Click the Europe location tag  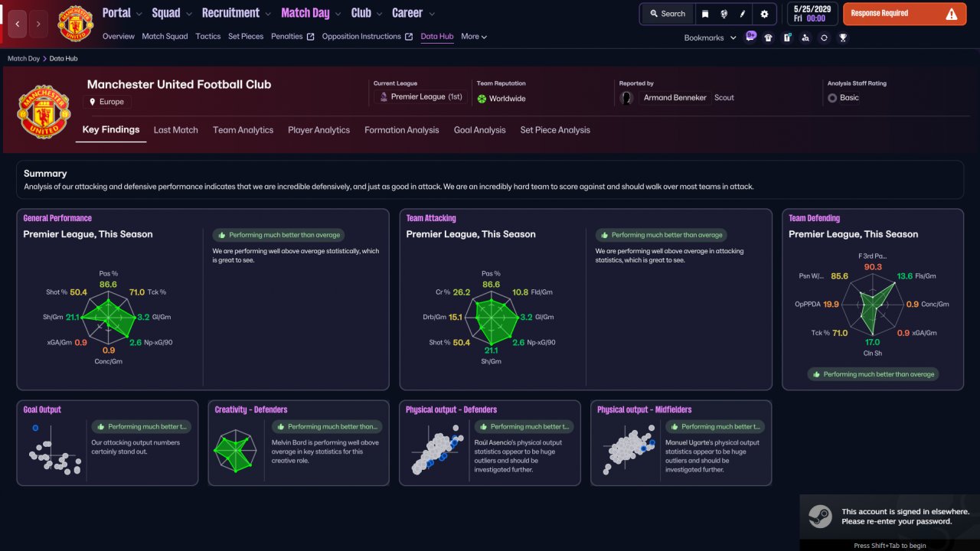click(x=107, y=102)
